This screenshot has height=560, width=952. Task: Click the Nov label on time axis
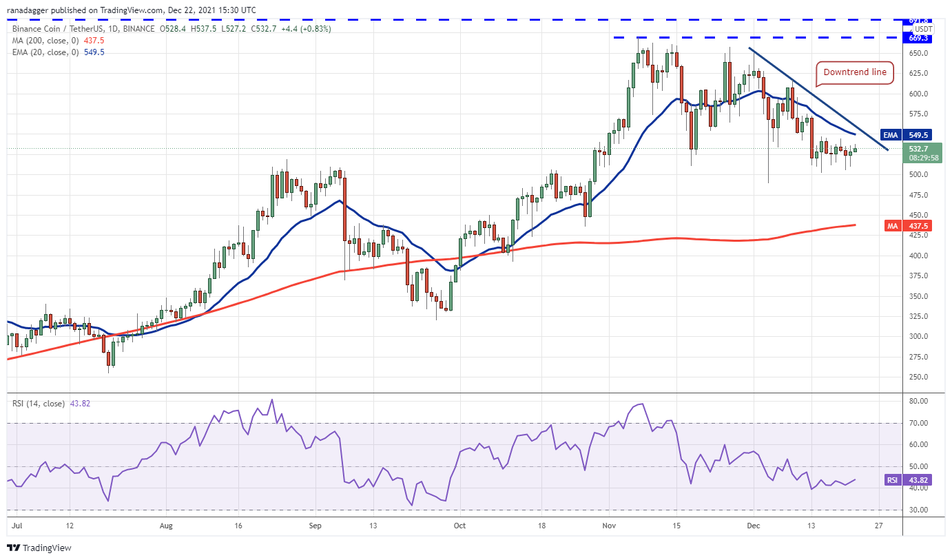coord(609,524)
